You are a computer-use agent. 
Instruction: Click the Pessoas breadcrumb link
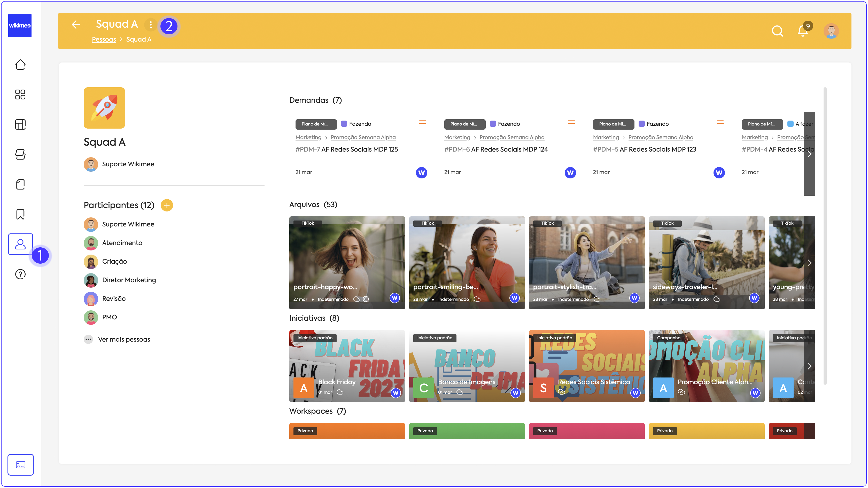coord(104,40)
